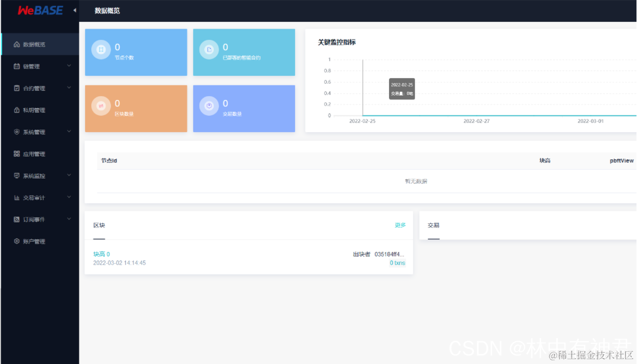Click the 节点个数 card label
This screenshot has width=637, height=364.
(124, 57)
